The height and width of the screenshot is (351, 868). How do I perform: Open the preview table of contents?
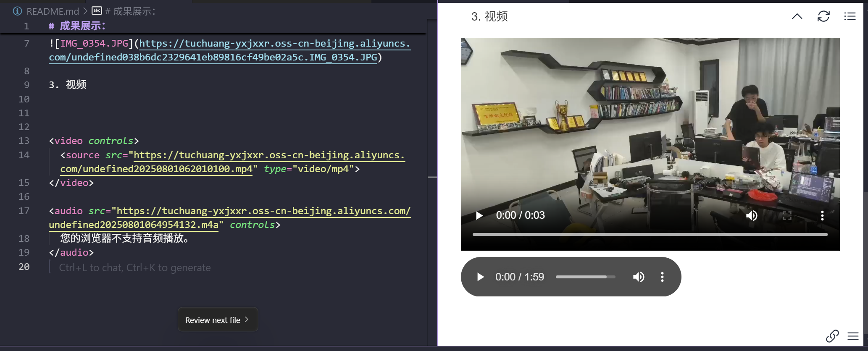pos(850,16)
